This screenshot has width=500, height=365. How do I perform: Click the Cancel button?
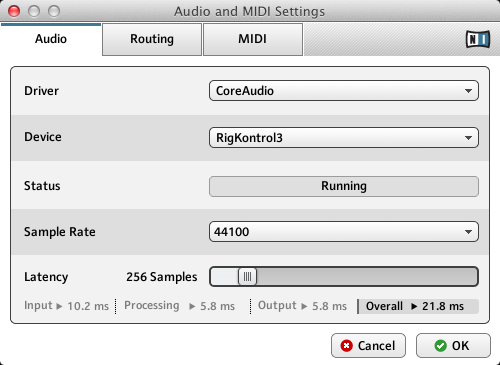pos(368,346)
